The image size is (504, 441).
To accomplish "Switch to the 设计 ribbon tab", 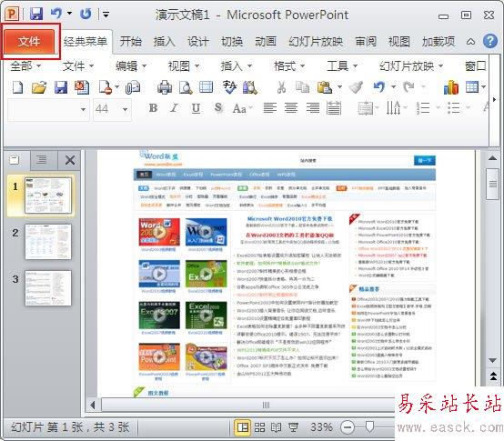I will (x=198, y=42).
